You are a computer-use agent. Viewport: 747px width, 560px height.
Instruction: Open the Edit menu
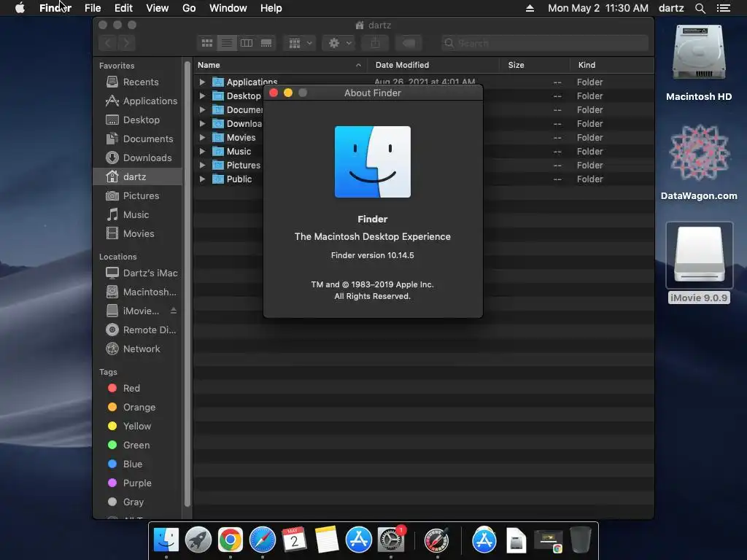(123, 8)
